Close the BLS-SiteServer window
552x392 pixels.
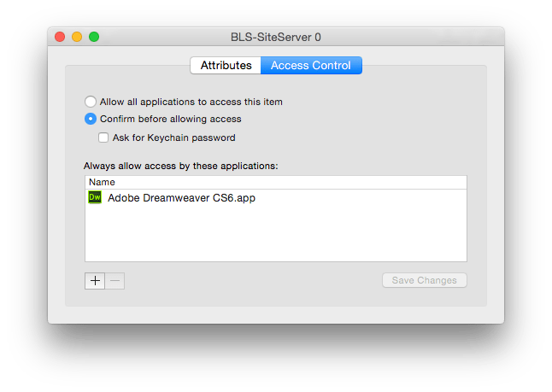coord(60,38)
